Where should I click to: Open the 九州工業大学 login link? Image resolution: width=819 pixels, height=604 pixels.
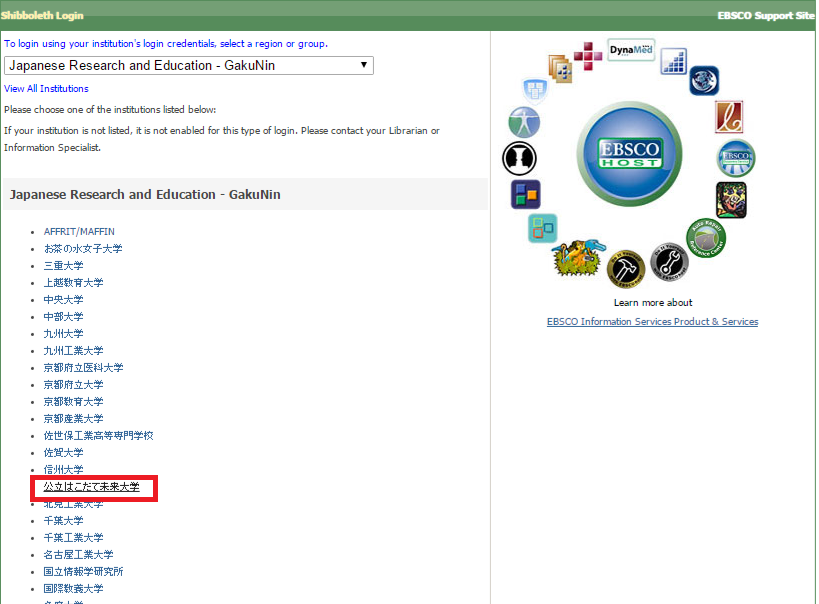click(x=74, y=351)
